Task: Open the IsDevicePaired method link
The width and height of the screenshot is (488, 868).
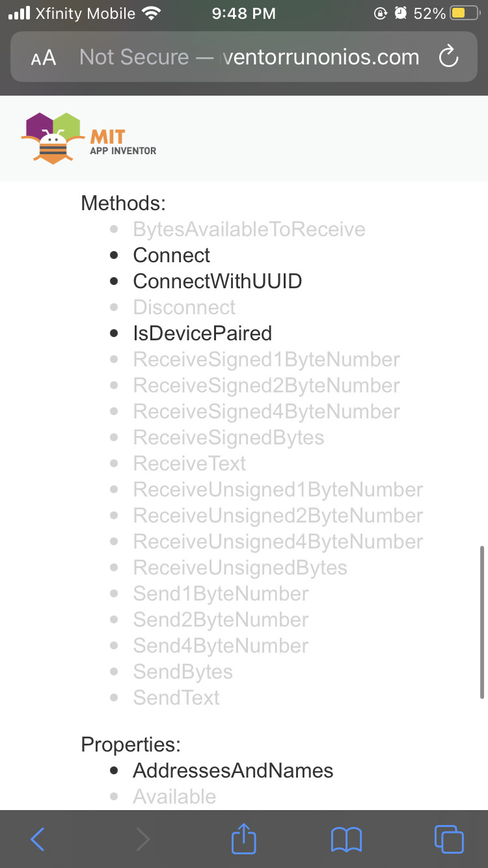Action: pyautogui.click(x=202, y=333)
